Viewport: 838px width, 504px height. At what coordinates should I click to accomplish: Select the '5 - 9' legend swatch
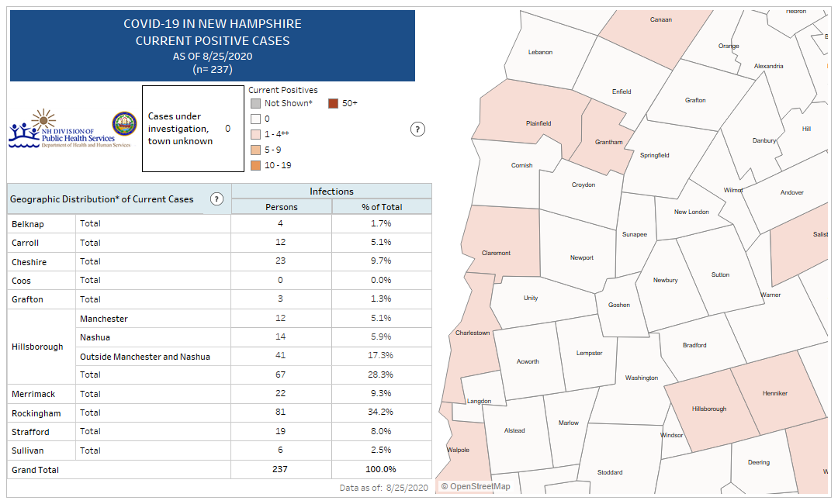pyautogui.click(x=255, y=150)
